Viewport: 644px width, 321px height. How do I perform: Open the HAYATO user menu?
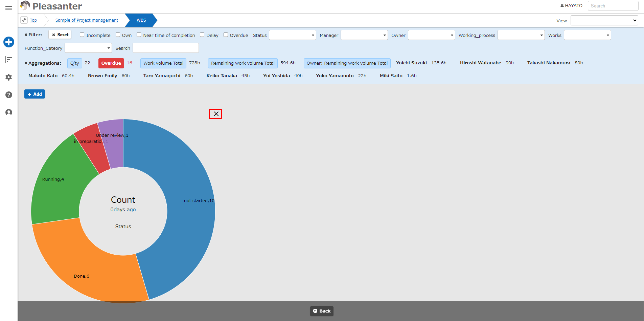click(x=571, y=6)
